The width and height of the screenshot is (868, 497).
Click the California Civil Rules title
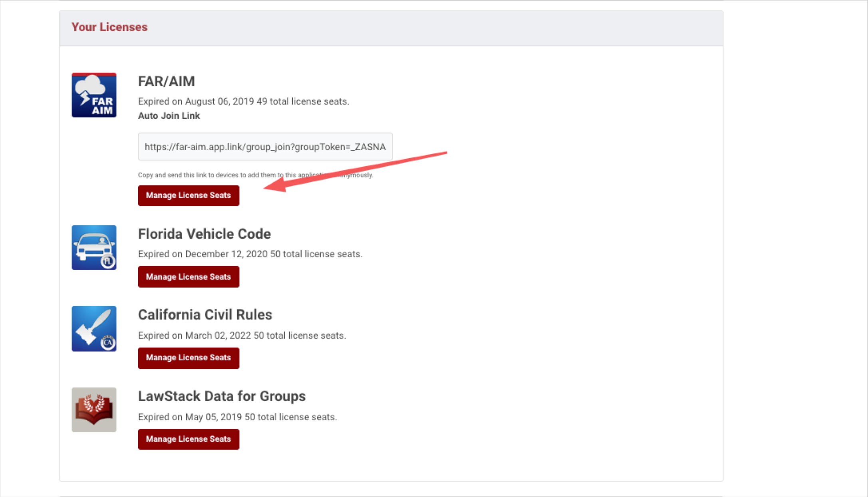click(x=205, y=315)
